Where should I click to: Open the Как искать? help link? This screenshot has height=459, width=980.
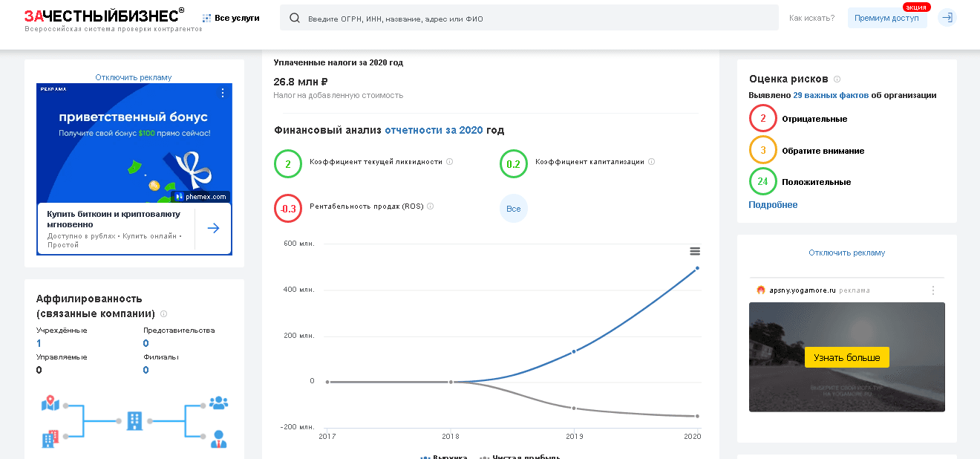pos(811,18)
